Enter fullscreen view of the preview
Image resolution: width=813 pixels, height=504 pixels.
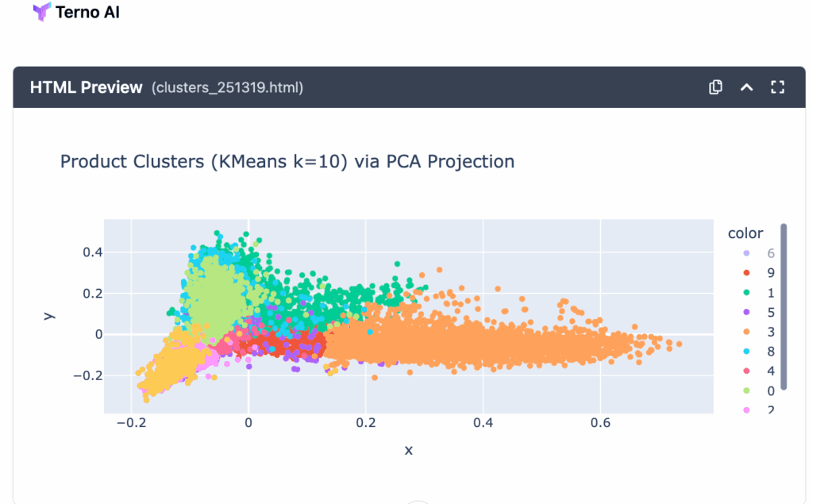click(777, 87)
